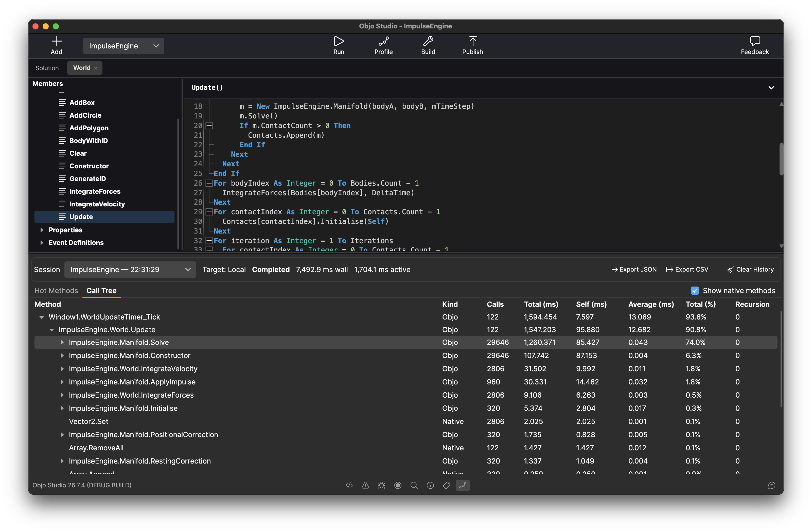Click the IntegrateForces method icon
The width and height of the screenshot is (812, 532).
click(62, 191)
